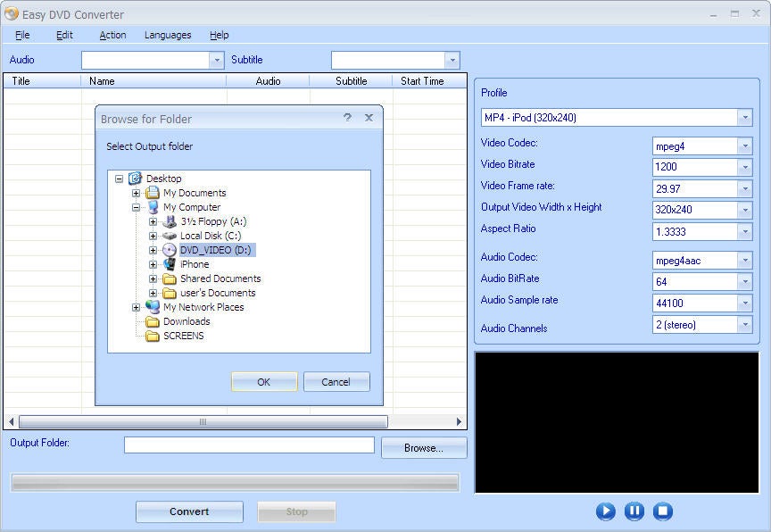Play the video preview

pos(606,511)
